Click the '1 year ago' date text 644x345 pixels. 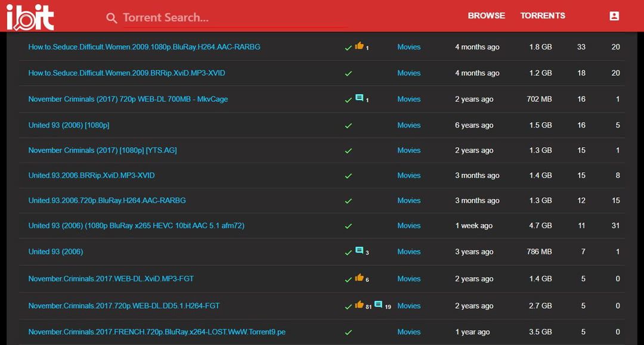(472, 332)
